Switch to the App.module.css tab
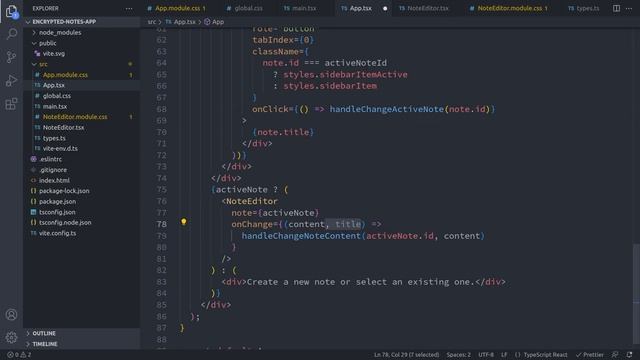The image size is (640, 360). tap(176, 8)
